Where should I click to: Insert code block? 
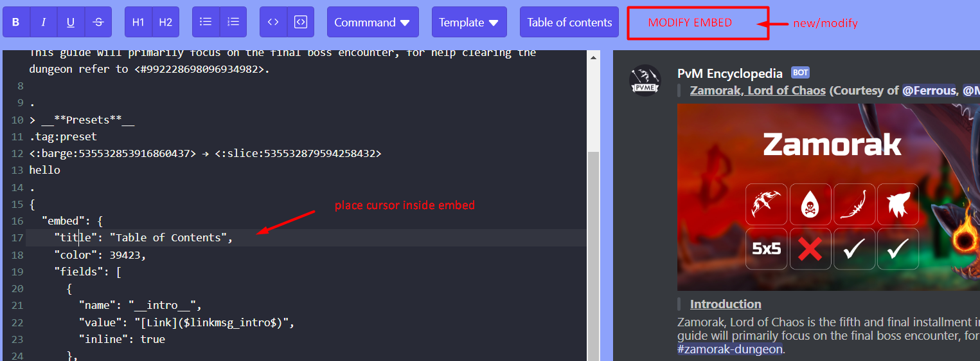click(x=300, y=22)
